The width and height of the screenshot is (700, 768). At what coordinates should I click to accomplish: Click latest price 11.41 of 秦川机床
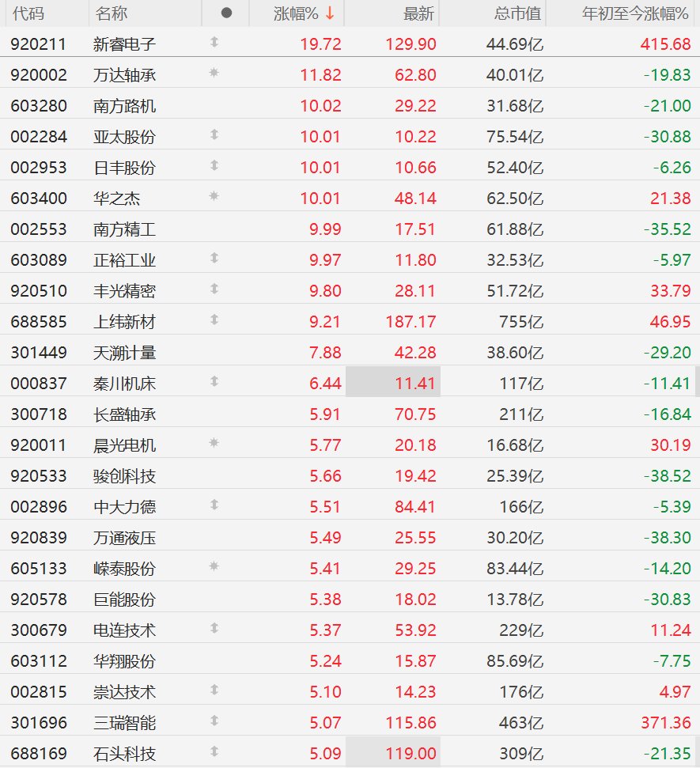point(415,384)
